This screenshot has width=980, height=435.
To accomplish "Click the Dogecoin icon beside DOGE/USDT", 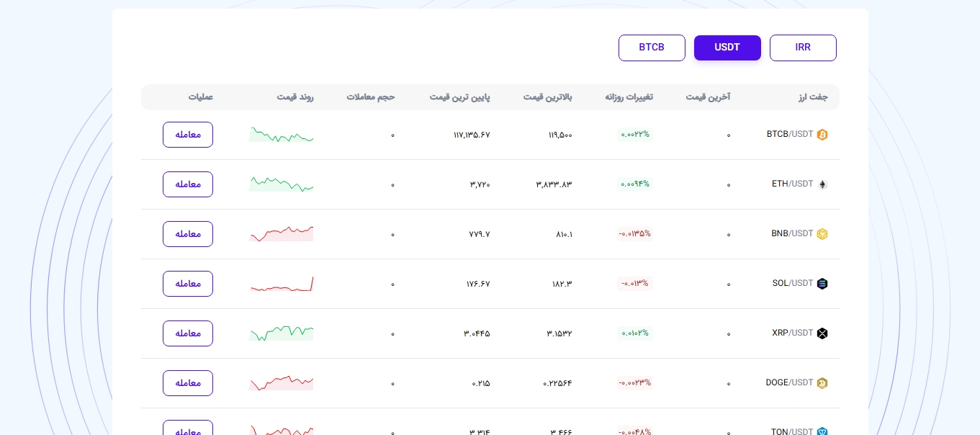I will [x=822, y=383].
